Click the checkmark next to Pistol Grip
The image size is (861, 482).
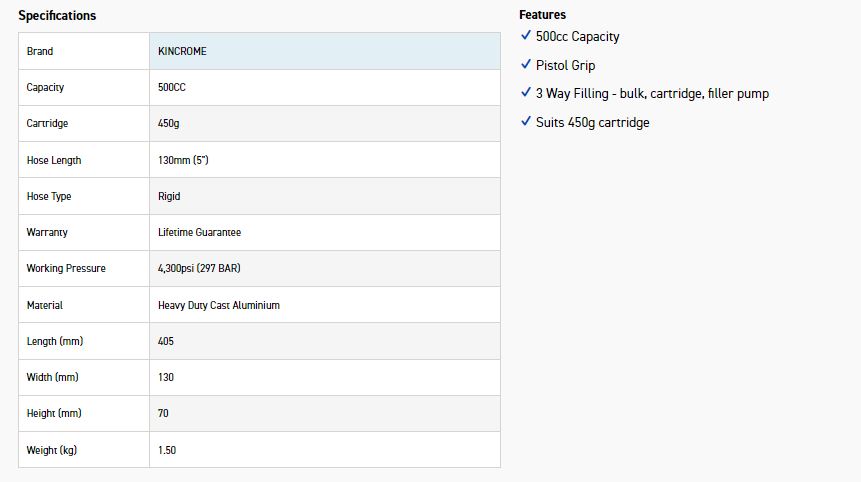(526, 65)
